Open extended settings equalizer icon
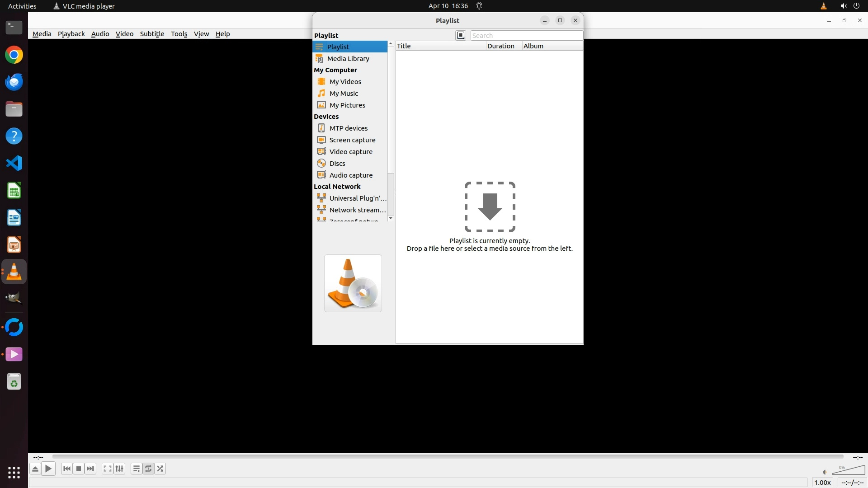Image resolution: width=868 pixels, height=488 pixels. tap(119, 469)
